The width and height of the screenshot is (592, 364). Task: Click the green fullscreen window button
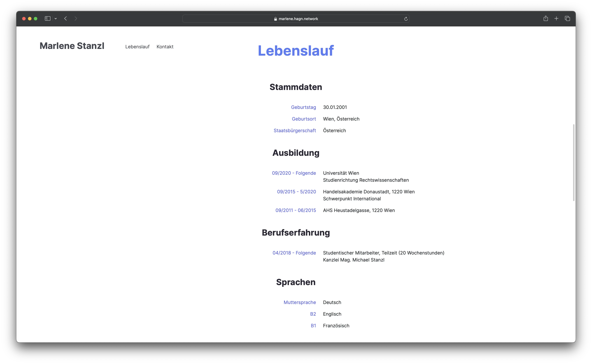tap(36, 18)
